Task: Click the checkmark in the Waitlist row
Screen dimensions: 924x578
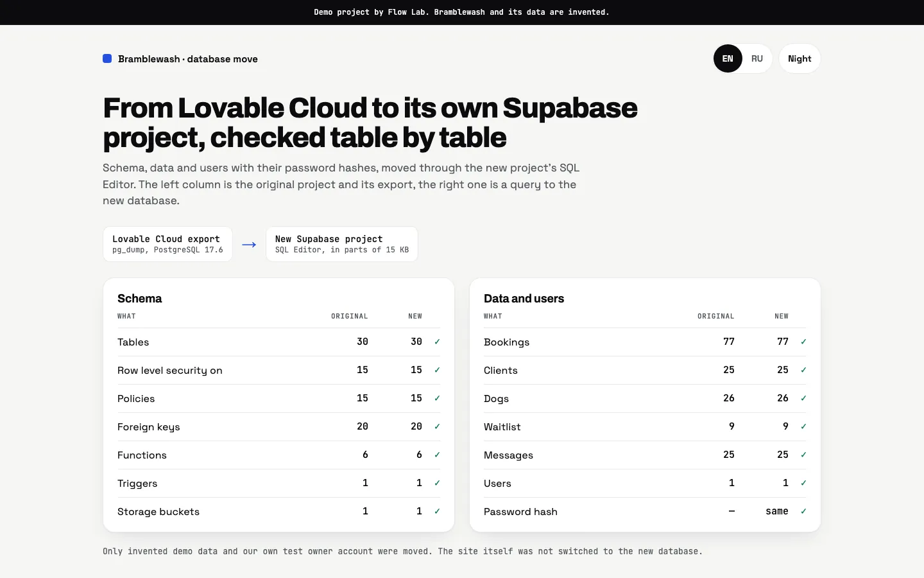Action: tap(803, 426)
